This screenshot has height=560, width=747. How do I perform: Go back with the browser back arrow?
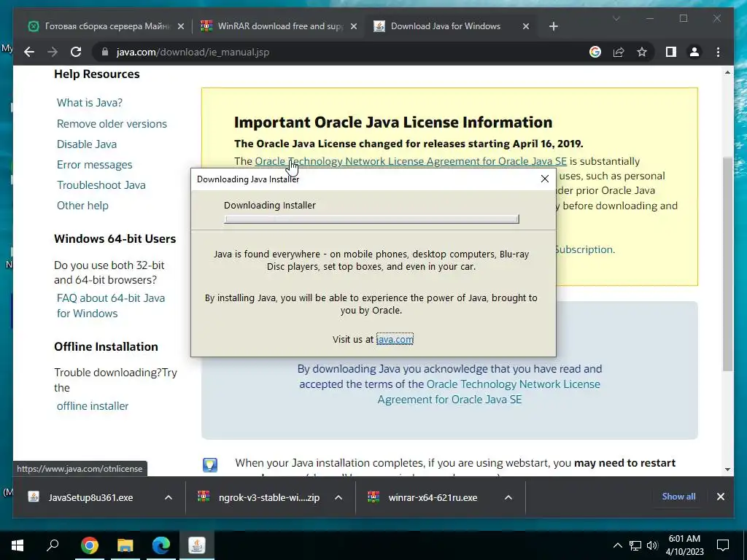(29, 52)
